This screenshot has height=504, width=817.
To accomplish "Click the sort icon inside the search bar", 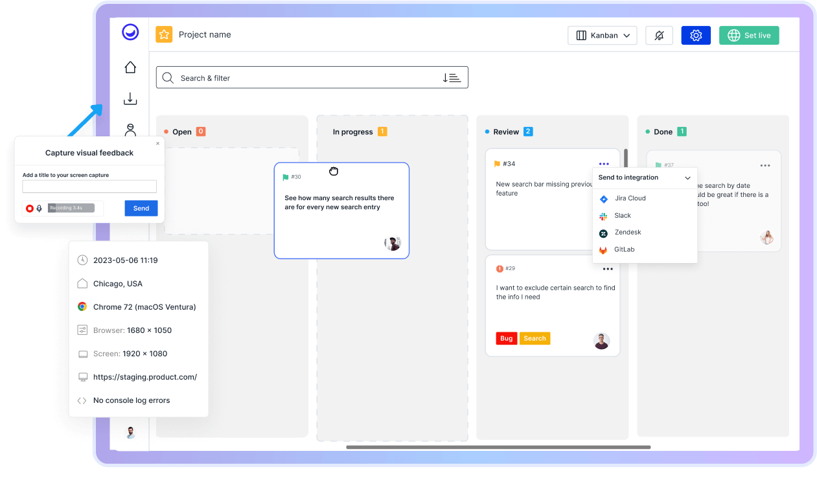I will pos(452,77).
